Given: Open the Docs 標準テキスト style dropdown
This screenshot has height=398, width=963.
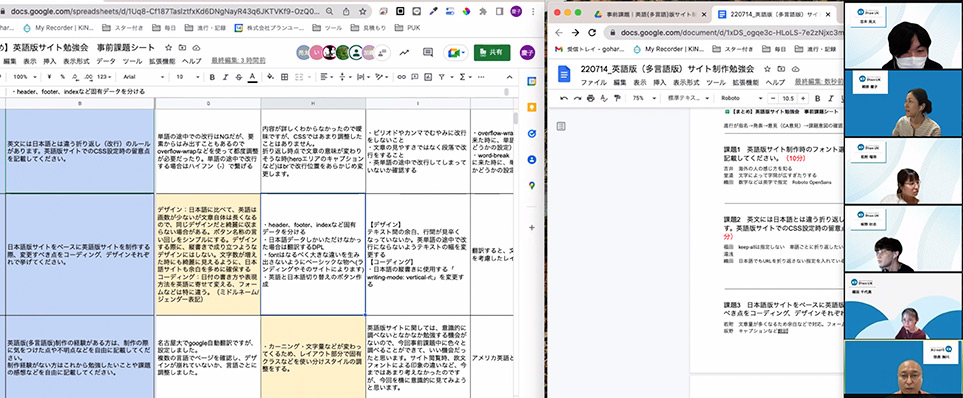Looking at the screenshot, I should [x=688, y=98].
